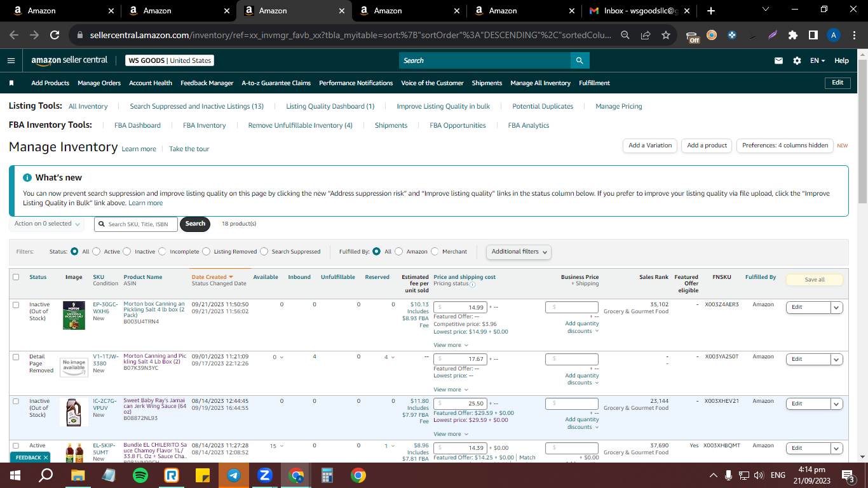
Task: Click the Amazon Seller Central logo
Action: 69,60
